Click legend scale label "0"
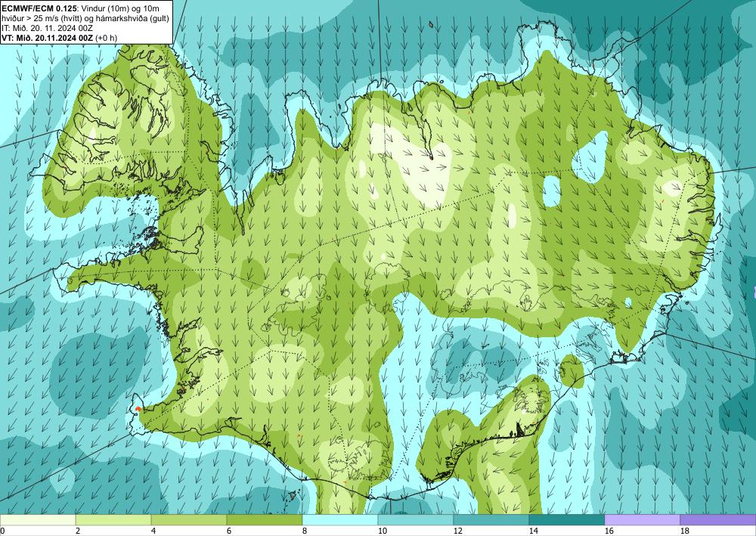Image resolution: width=756 pixels, height=536 pixels. [2, 531]
